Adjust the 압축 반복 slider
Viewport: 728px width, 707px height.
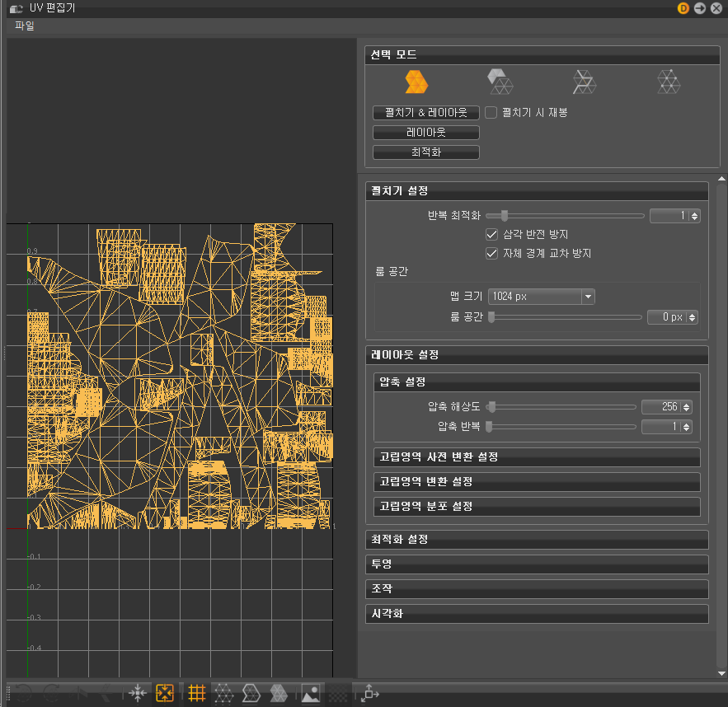pos(561,427)
